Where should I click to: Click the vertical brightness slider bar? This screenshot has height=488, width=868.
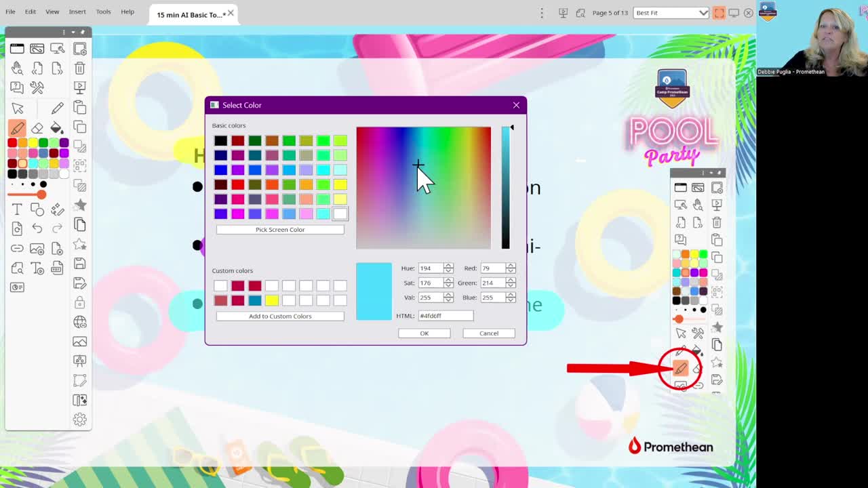(x=505, y=188)
